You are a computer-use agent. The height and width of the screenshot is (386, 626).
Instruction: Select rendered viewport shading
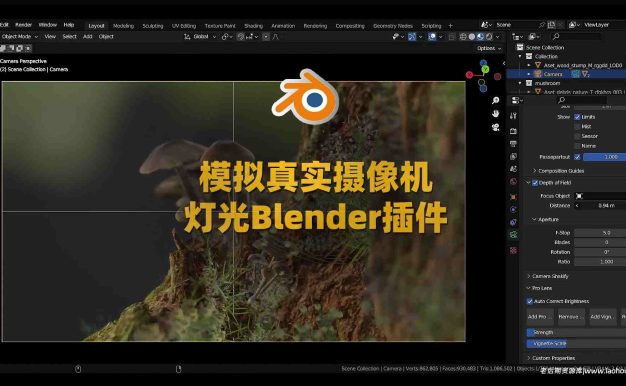[489, 37]
